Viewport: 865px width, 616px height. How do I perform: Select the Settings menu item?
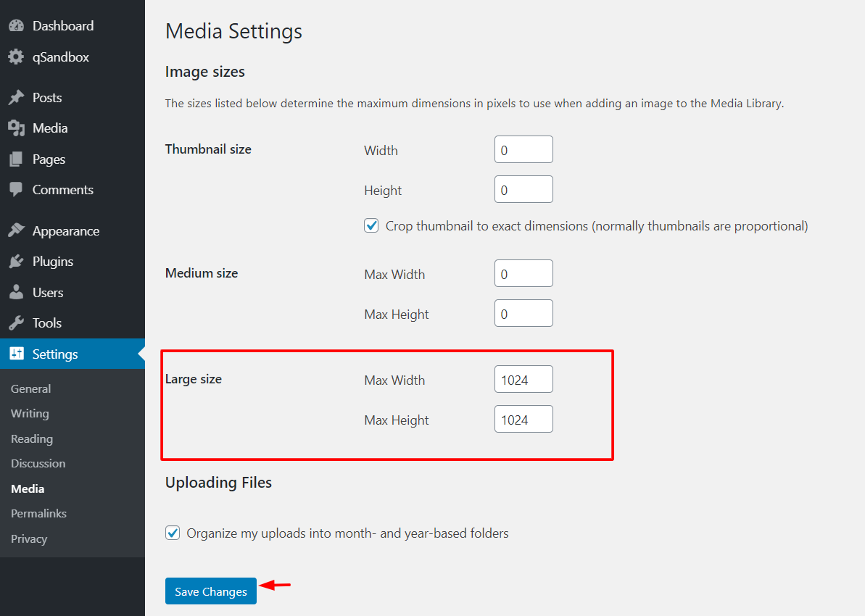73,354
